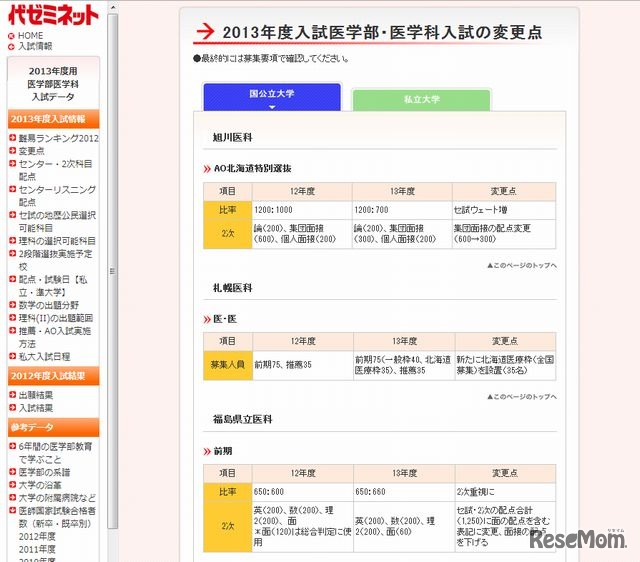Open 医学部の系譜 link
The height and width of the screenshot is (562, 640).
click(x=44, y=472)
